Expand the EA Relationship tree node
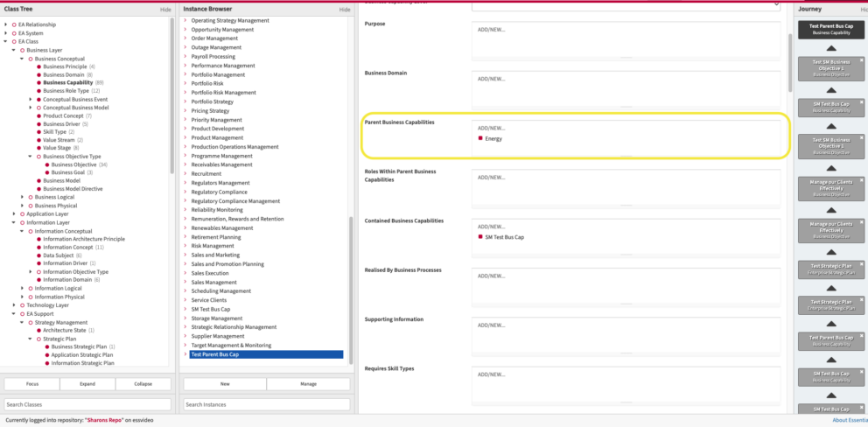 point(5,24)
